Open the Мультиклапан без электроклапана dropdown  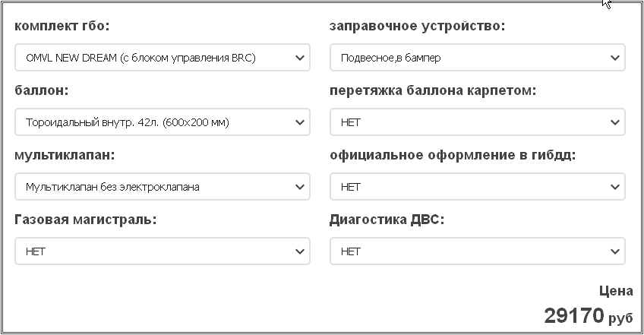coord(163,187)
